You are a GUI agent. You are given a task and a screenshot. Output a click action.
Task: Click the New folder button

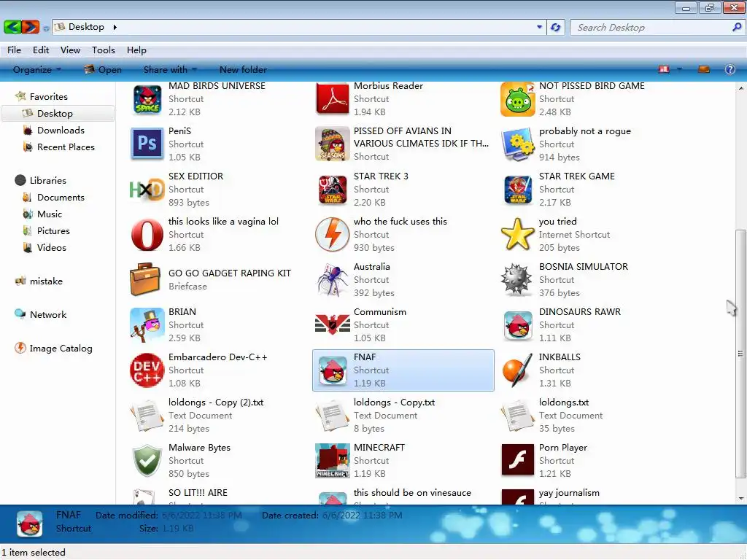(243, 69)
